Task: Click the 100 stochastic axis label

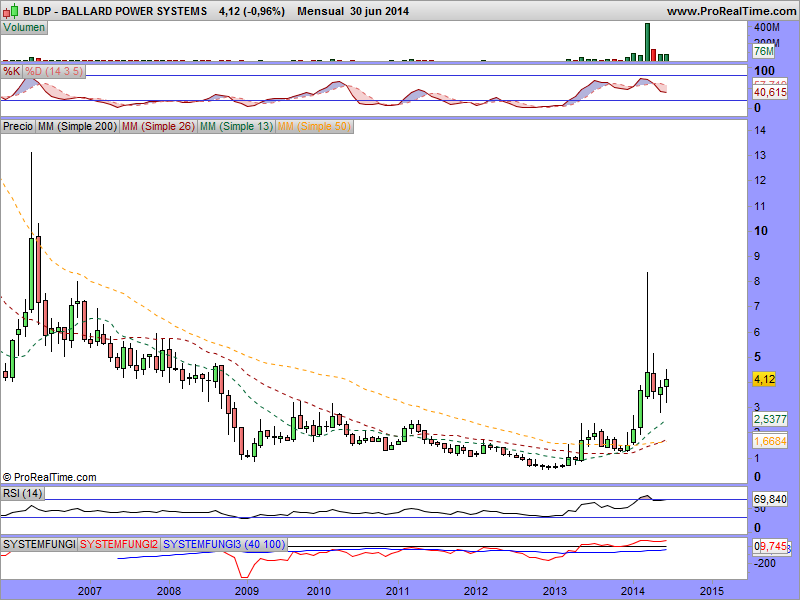Action: coord(764,71)
